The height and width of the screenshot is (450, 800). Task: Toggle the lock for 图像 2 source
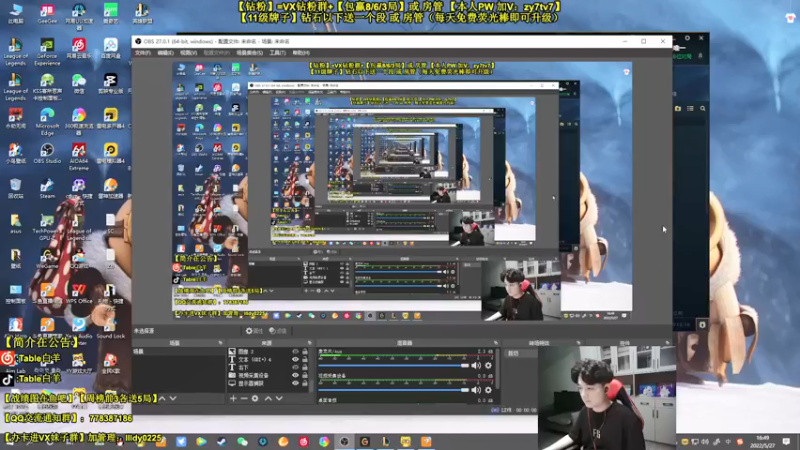point(305,352)
